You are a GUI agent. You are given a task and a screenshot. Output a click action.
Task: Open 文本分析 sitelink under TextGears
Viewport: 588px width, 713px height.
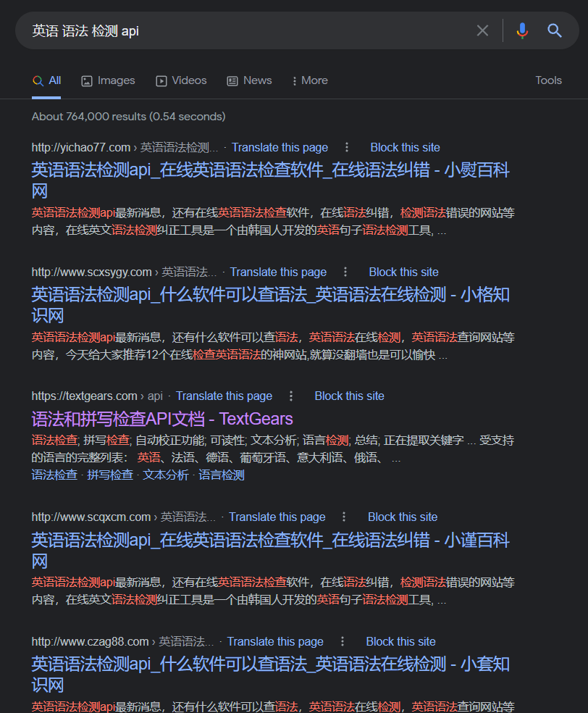coord(165,475)
